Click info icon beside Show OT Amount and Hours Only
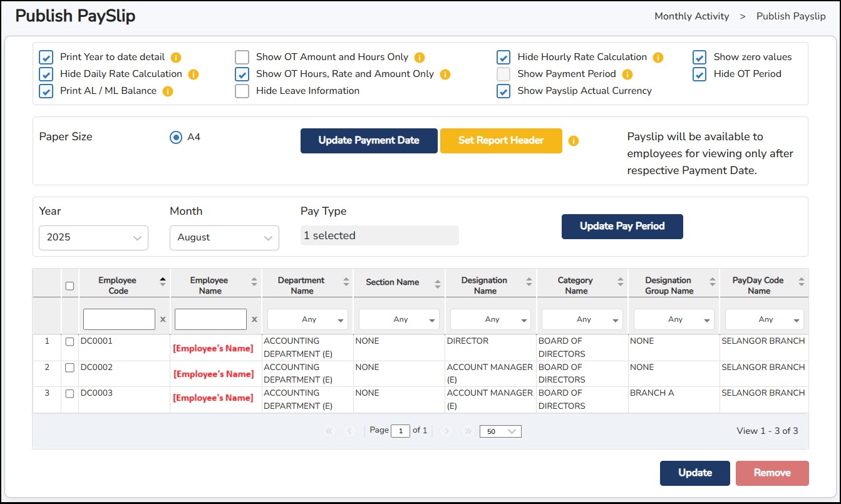The image size is (841, 504). (x=420, y=58)
